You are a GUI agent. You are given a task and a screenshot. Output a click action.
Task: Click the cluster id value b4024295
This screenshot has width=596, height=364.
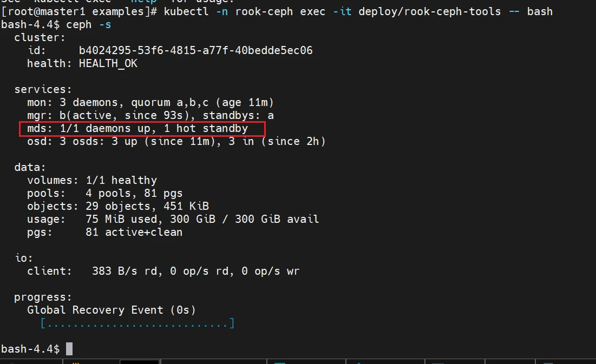point(195,51)
